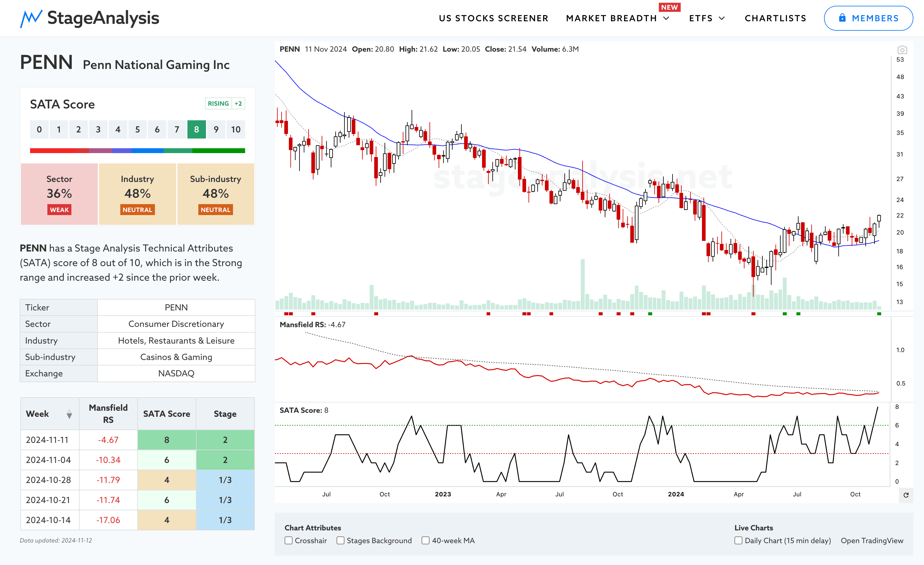Click Casinos & Gaming sub-industry value

(176, 357)
